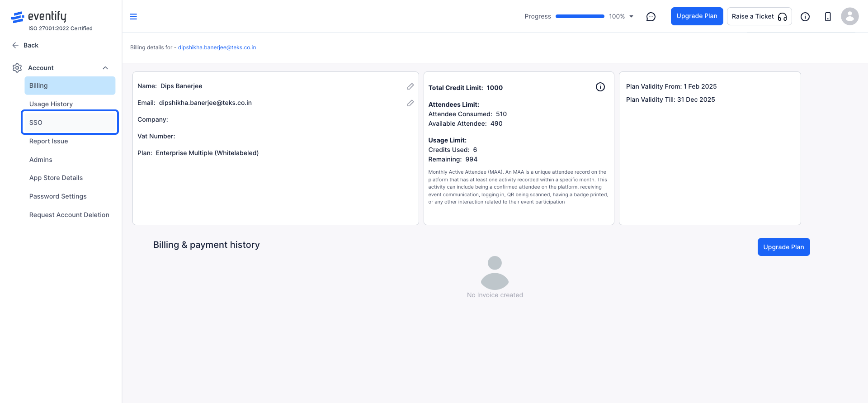The width and height of the screenshot is (868, 403).
Task: Toggle the hamburger sidebar menu icon
Action: point(133,17)
